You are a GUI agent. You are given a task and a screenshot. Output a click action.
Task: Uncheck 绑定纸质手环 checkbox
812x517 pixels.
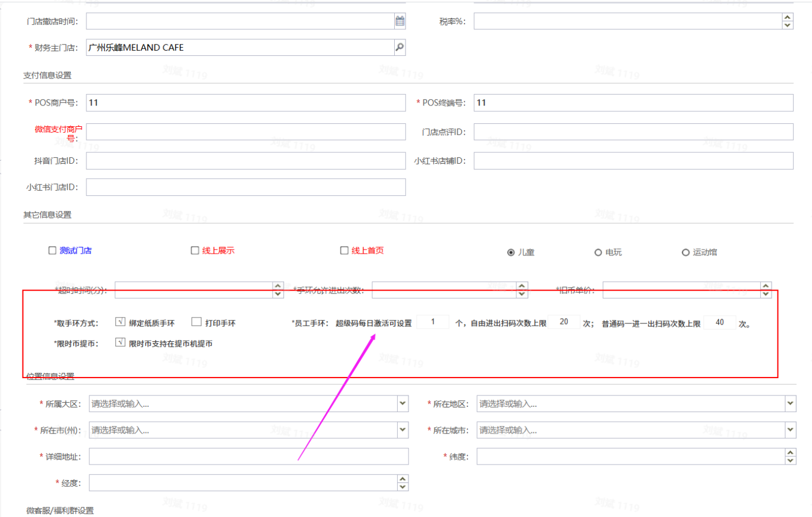point(120,322)
